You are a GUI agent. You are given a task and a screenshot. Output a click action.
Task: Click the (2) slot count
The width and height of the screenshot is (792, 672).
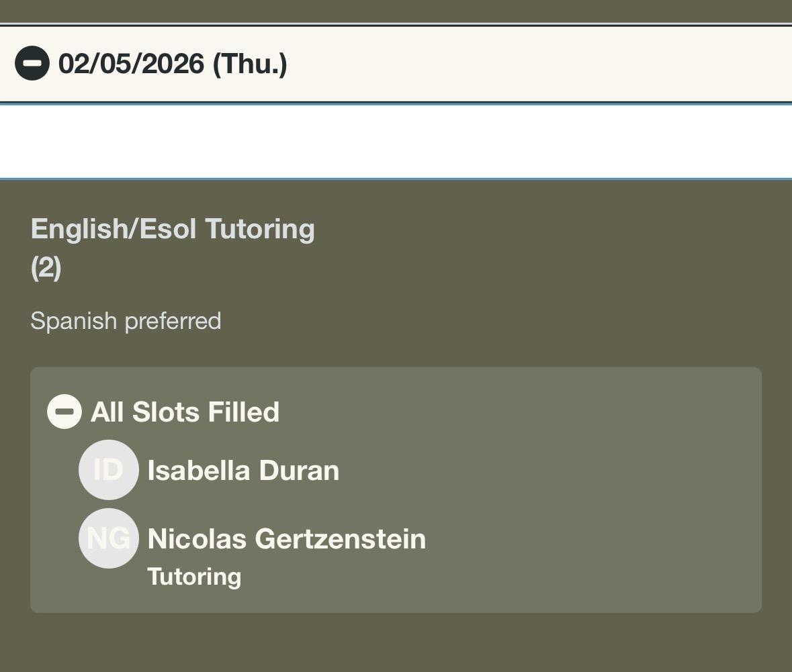[x=46, y=268]
